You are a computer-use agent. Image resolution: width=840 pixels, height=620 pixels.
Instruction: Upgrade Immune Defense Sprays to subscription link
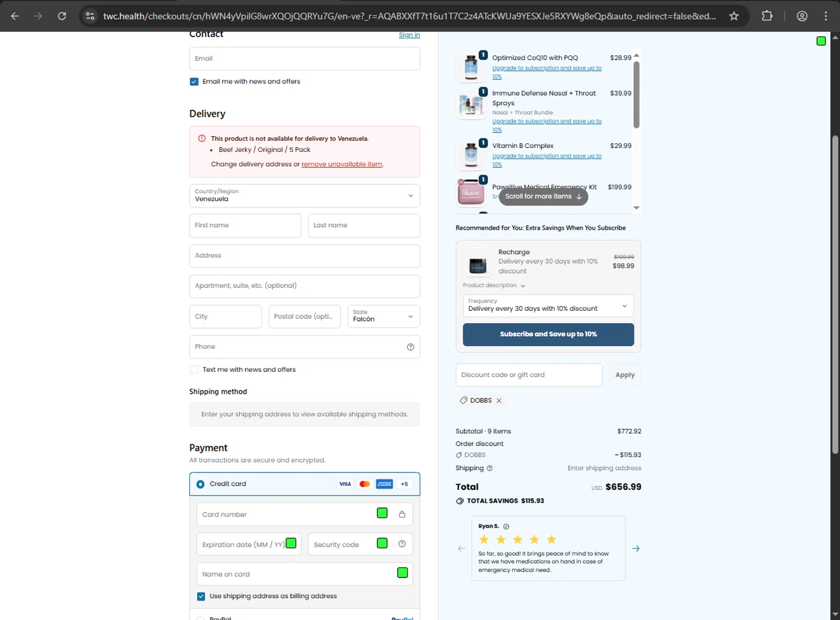pos(547,125)
